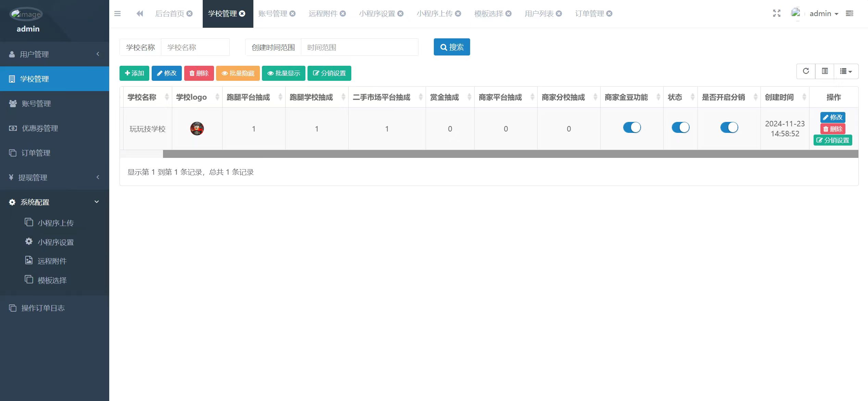The image size is (868, 401).
Task: Open the columns list dropdown button
Action: coord(846,71)
